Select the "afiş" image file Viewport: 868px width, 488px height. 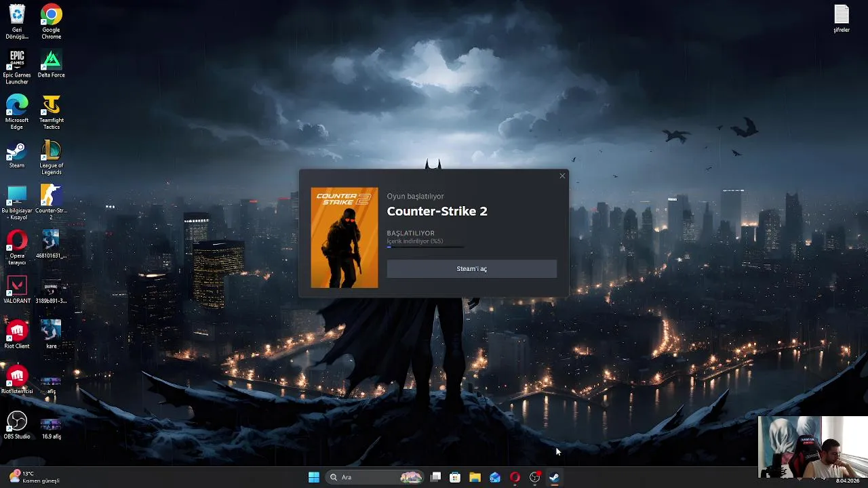coord(51,384)
